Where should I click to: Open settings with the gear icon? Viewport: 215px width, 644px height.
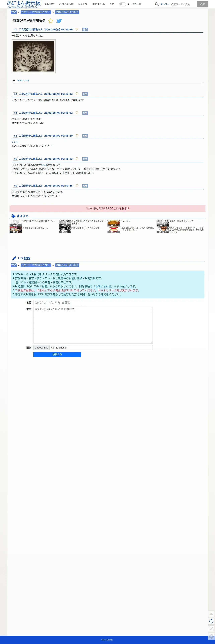(211, 636)
